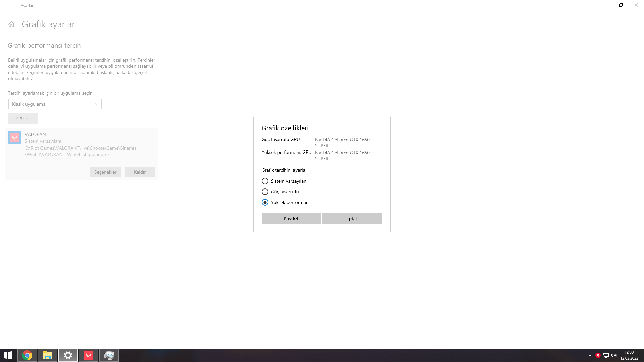Expand the Klasik uygulama dropdown
Image resolution: width=644 pixels, height=362 pixels.
55,104
